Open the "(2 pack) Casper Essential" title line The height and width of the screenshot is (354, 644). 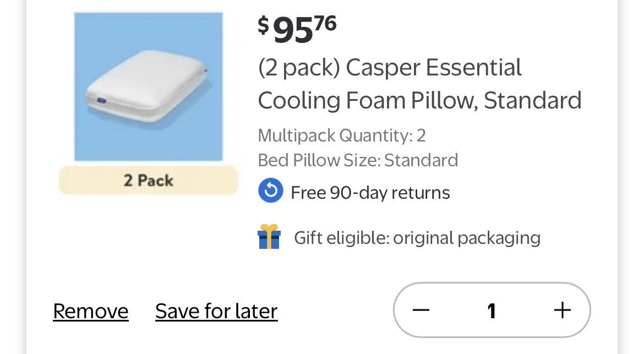coord(390,68)
